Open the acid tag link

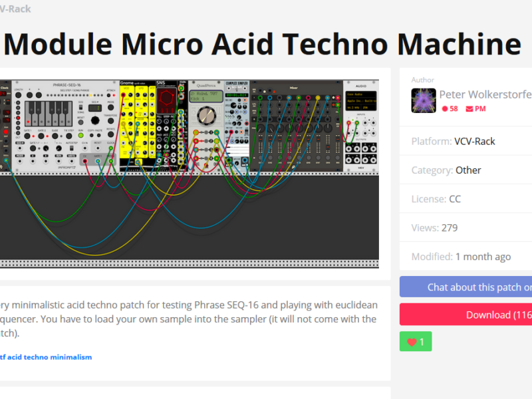click(15, 357)
